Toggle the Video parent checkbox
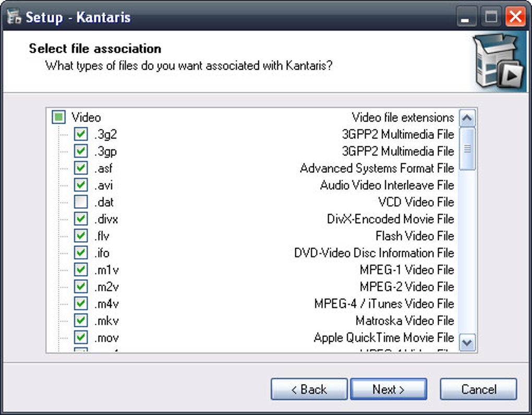This screenshot has height=415, width=532. tap(59, 117)
